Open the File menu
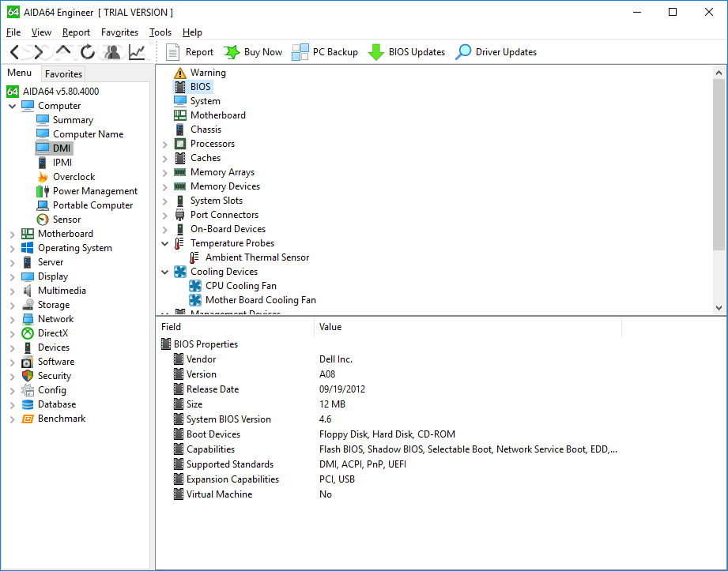Image resolution: width=728 pixels, height=571 pixels. pyautogui.click(x=13, y=32)
